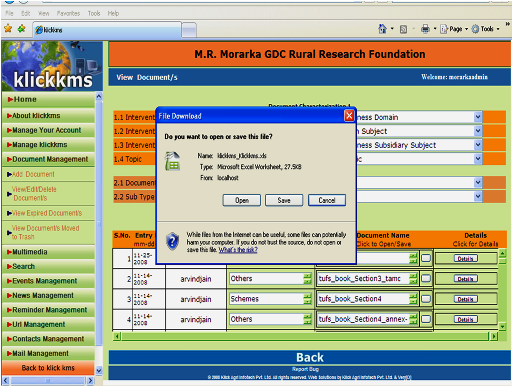Screen dimensions: 512x386
Task: Click the Print icon in toolbar
Action: (x=425, y=29)
